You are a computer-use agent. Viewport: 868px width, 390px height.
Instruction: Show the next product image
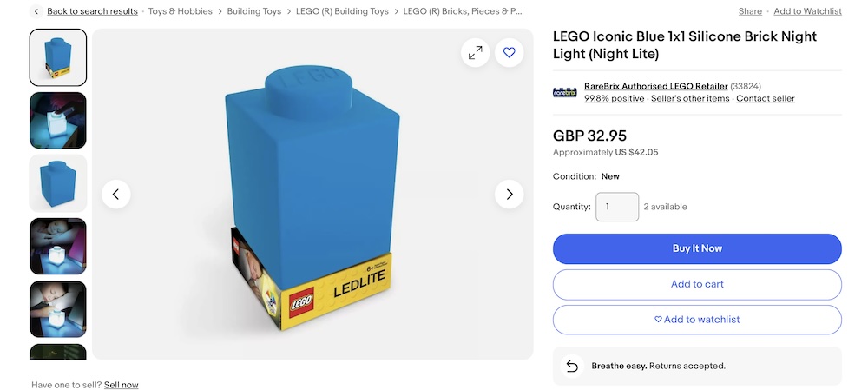tap(510, 194)
